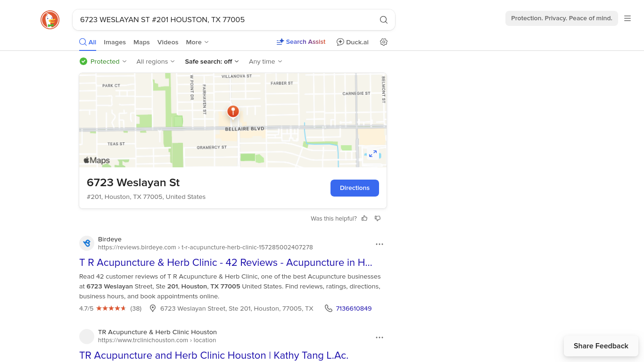The height and width of the screenshot is (362, 644).
Task: Click the 6723 Weslayan St heading
Action: click(x=133, y=182)
